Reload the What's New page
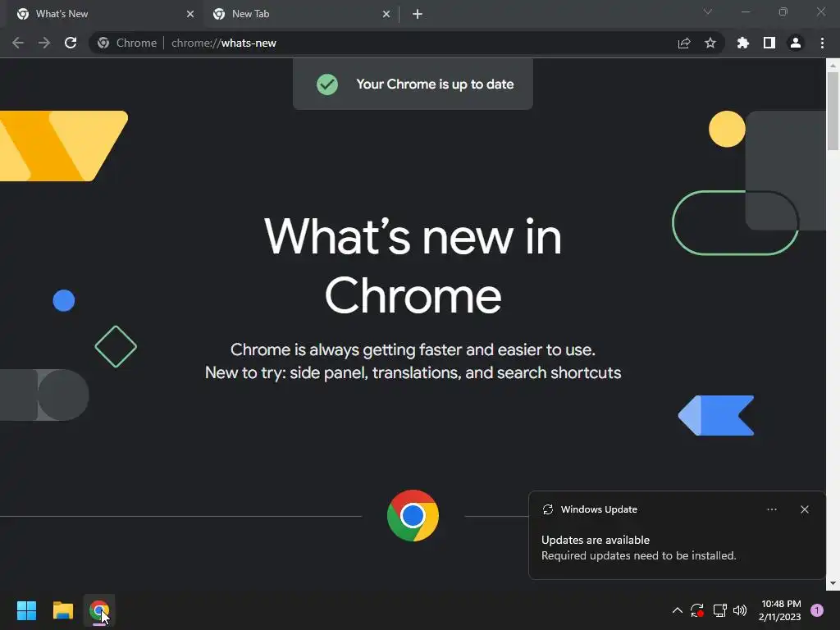The image size is (840, 630). click(71, 43)
